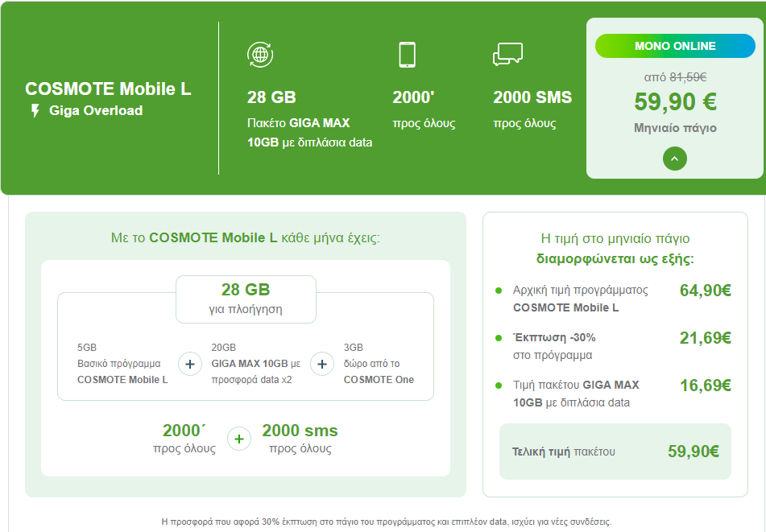Click the 59,90 € monthly fee price

click(x=675, y=101)
